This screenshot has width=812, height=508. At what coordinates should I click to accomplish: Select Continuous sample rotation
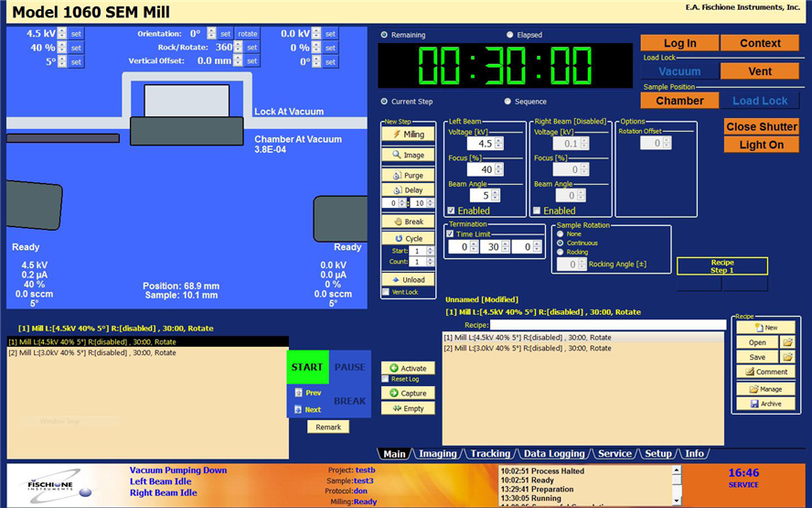[561, 243]
